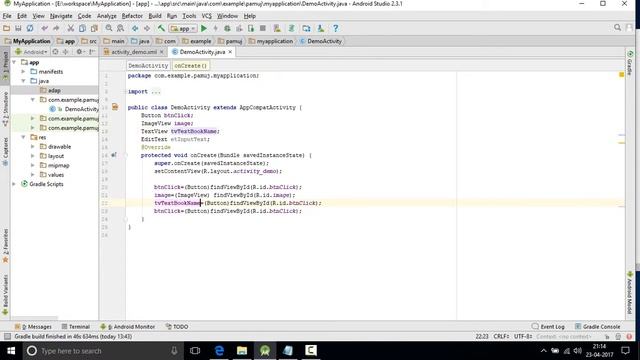Open the Messages tool window
Screen dimensions: 640x360
(33, 327)
